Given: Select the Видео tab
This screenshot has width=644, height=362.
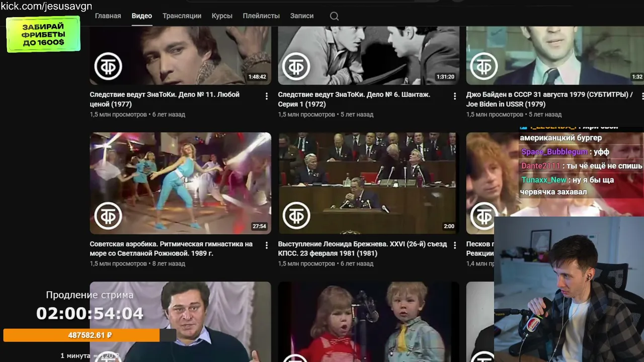Looking at the screenshot, I should pos(142,16).
